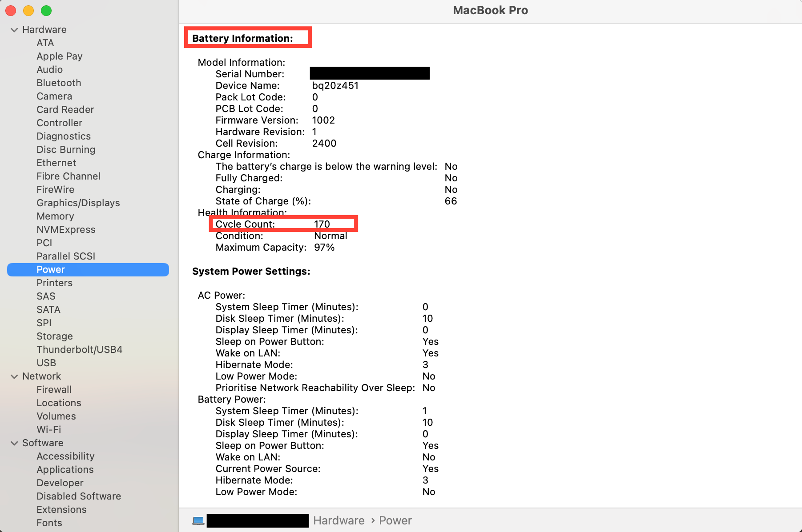802x532 pixels.
Task: Close the System Information window
Action: pyautogui.click(x=11, y=11)
